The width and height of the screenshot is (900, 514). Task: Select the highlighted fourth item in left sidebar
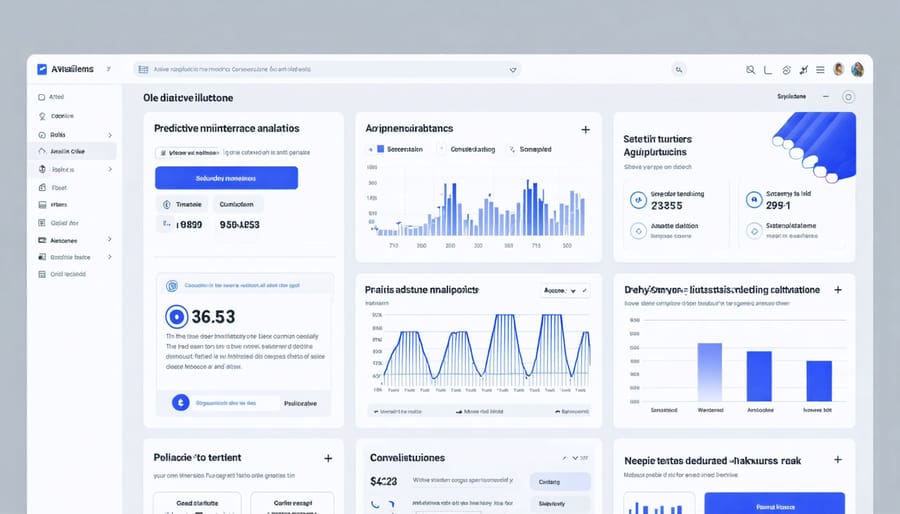pyautogui.click(x=72, y=151)
